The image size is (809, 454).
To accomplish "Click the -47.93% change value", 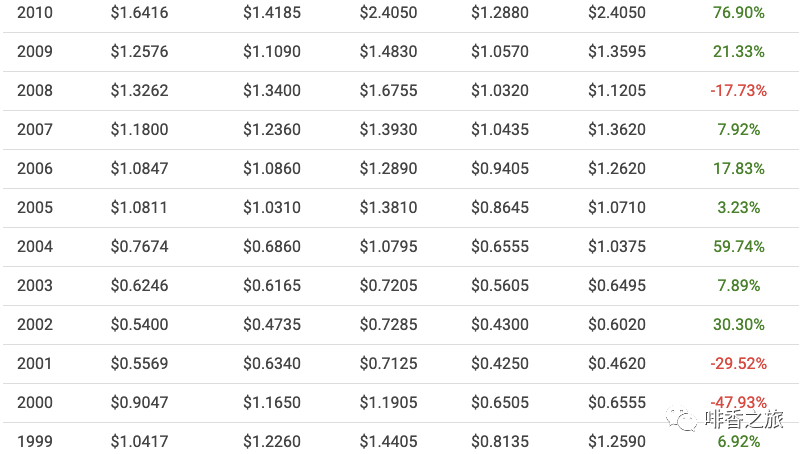I will click(738, 403).
